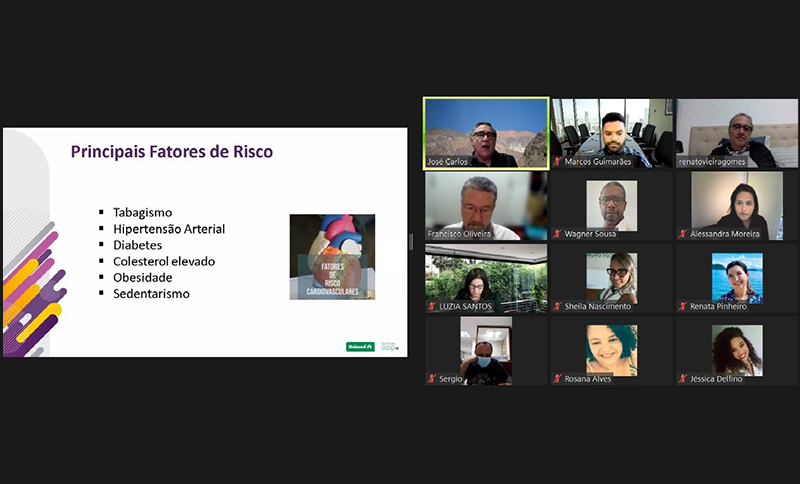The image size is (800, 484).
Task: Click the 'LUZIA SANTOS' name label
Action: point(465,307)
